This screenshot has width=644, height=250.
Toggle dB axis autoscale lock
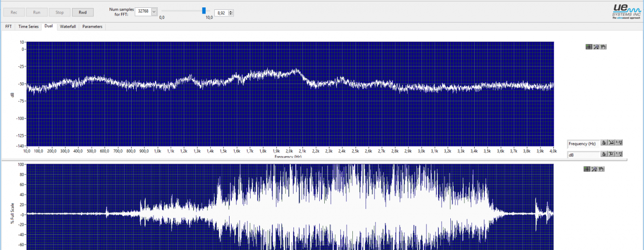pos(604,154)
